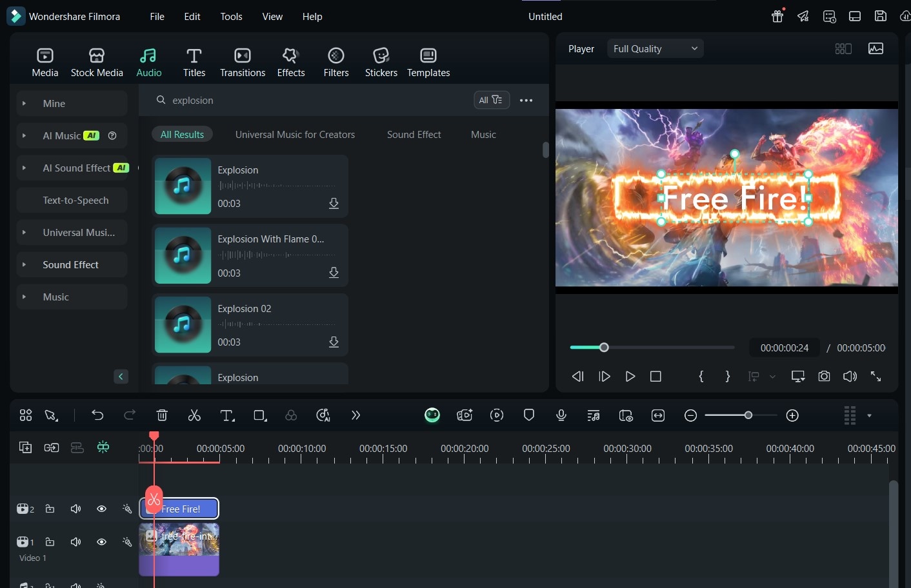
Task: Select the crop tool
Action: pos(260,416)
